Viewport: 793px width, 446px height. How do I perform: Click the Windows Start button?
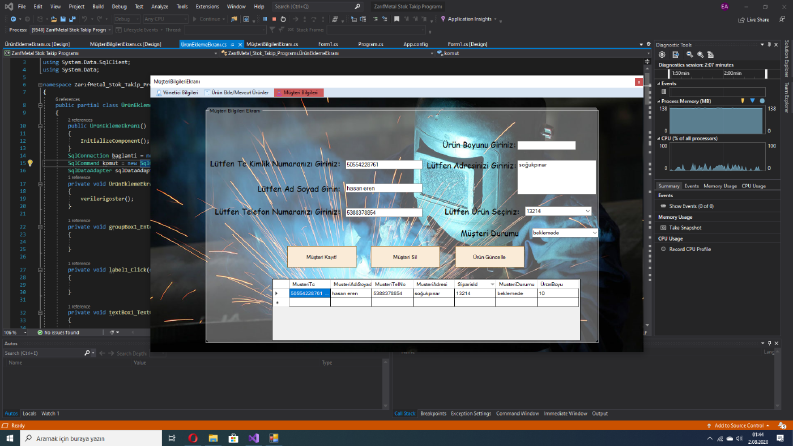pyautogui.click(x=10, y=438)
